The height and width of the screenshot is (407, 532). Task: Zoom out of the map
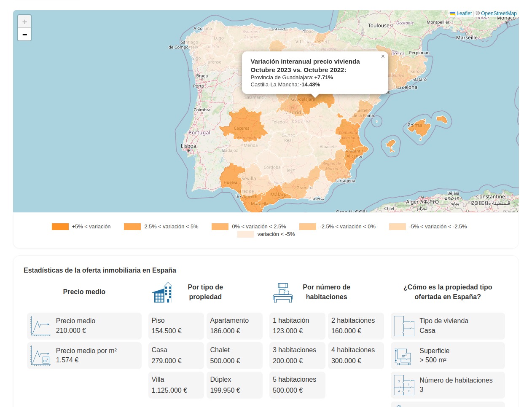click(24, 35)
